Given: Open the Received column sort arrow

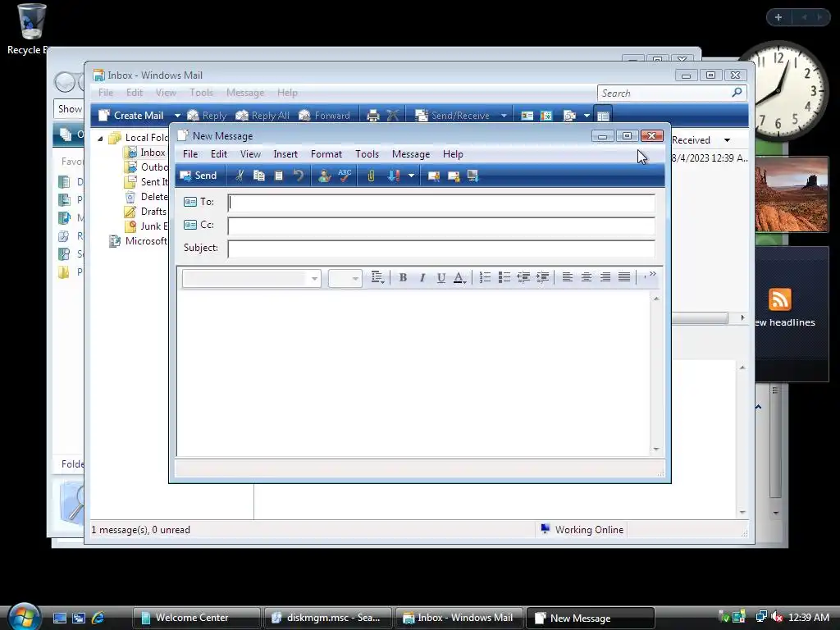Looking at the screenshot, I should coord(727,140).
